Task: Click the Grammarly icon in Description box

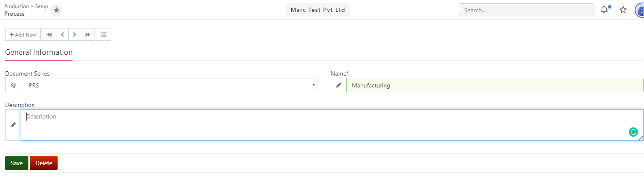Action: click(x=633, y=132)
